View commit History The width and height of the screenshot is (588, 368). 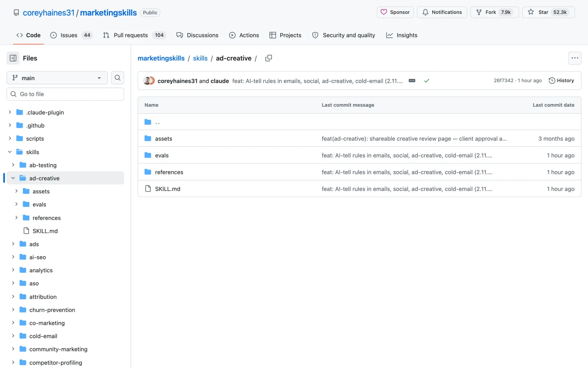[561, 81]
